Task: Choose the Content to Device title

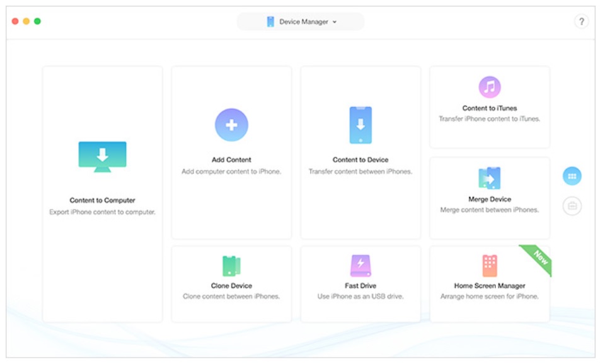Action: coord(361,160)
